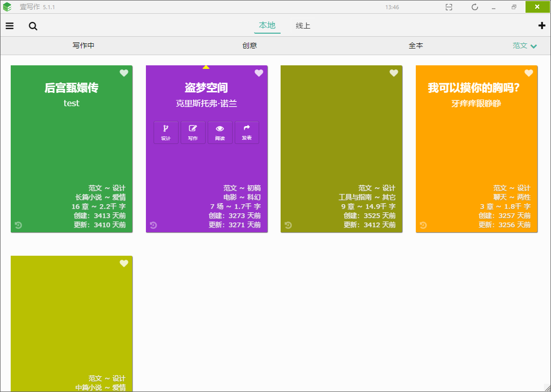Viewport: 551px width, 392px height.
Task: Toggle favorite heart on 盗梦空间 card
Action: pos(259,73)
